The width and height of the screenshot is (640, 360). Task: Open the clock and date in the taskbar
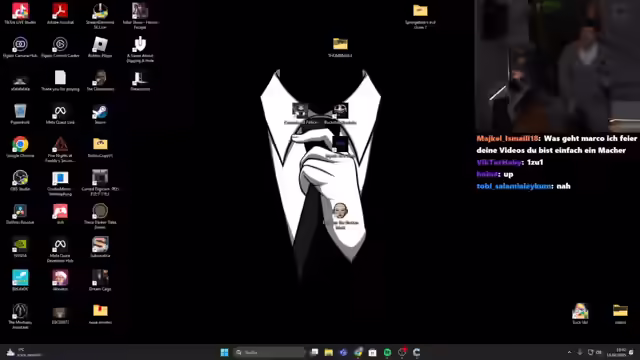(x=616, y=352)
